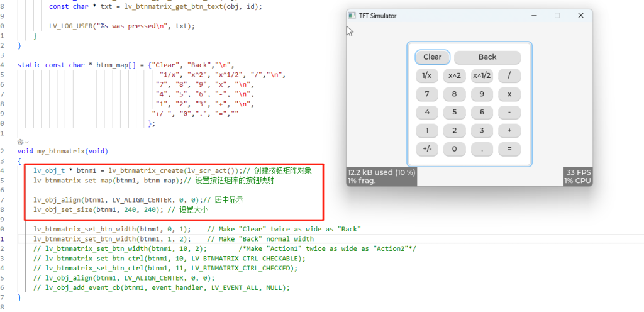Click the '1% CPU' label

click(x=577, y=181)
